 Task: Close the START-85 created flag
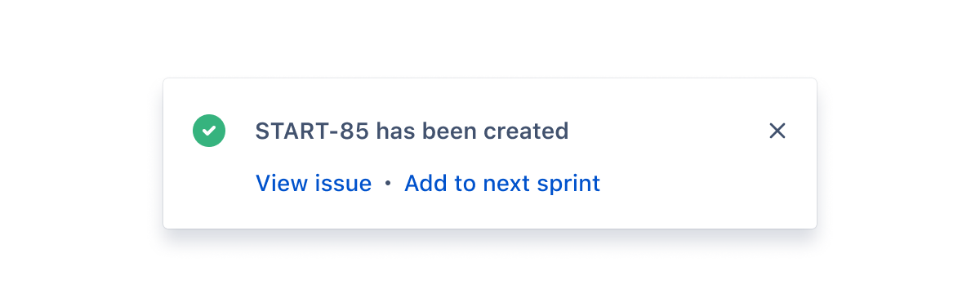pos(777,131)
